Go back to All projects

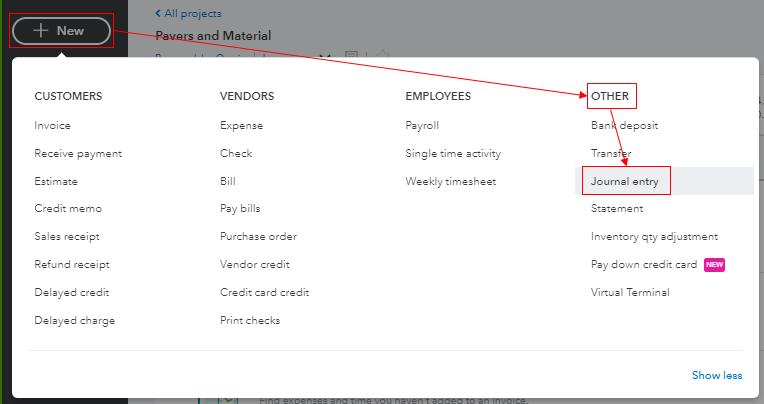click(x=188, y=14)
